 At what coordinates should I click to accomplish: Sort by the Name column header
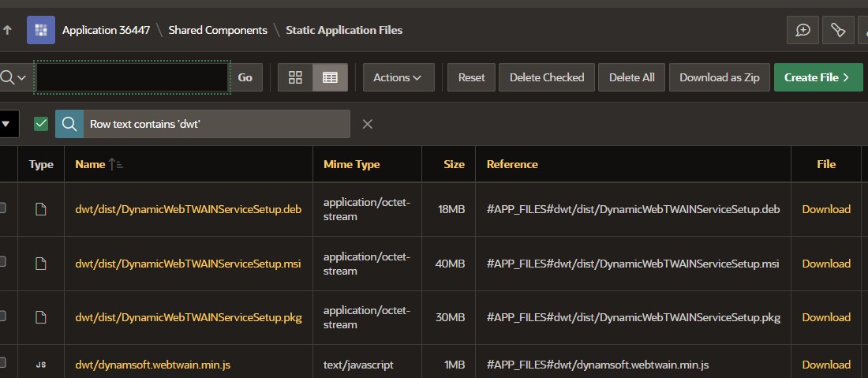click(x=90, y=164)
